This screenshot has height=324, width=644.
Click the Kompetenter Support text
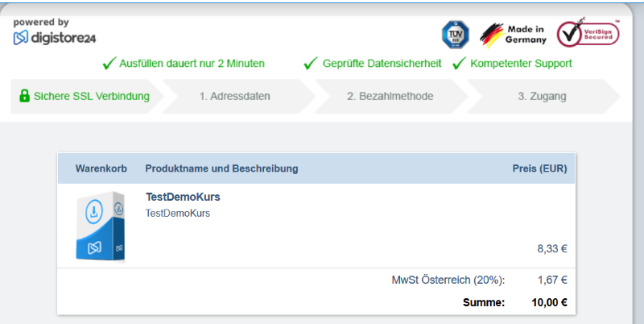coord(521,63)
